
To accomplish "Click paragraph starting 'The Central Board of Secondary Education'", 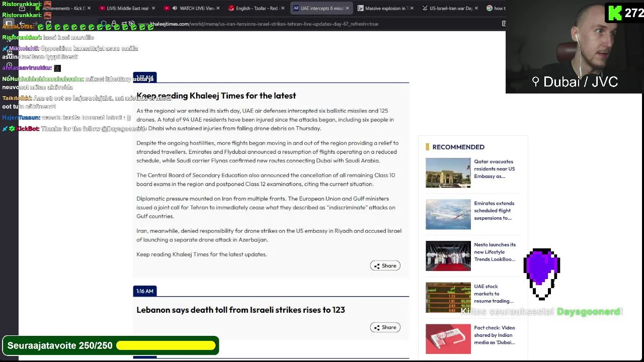I will click(266, 179).
